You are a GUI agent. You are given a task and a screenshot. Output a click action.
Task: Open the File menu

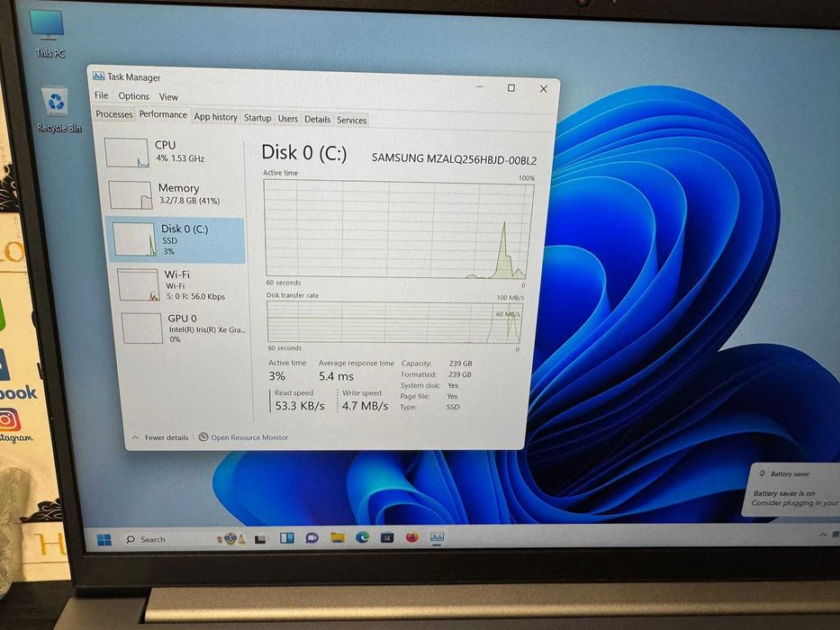click(x=101, y=95)
